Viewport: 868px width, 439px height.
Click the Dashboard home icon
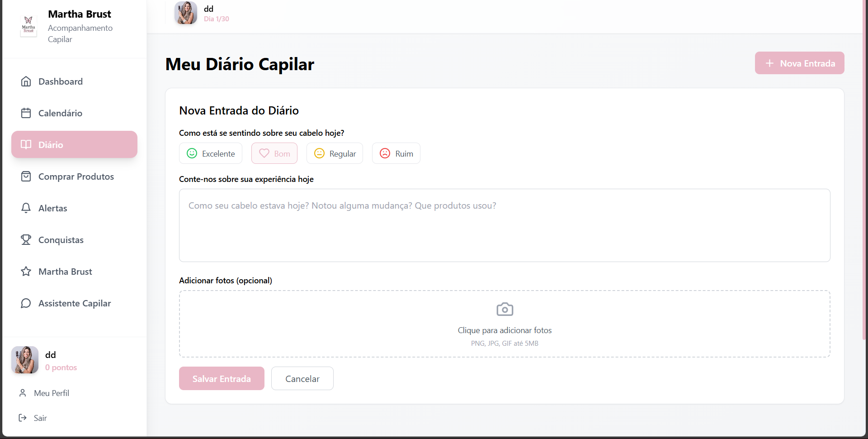26,81
